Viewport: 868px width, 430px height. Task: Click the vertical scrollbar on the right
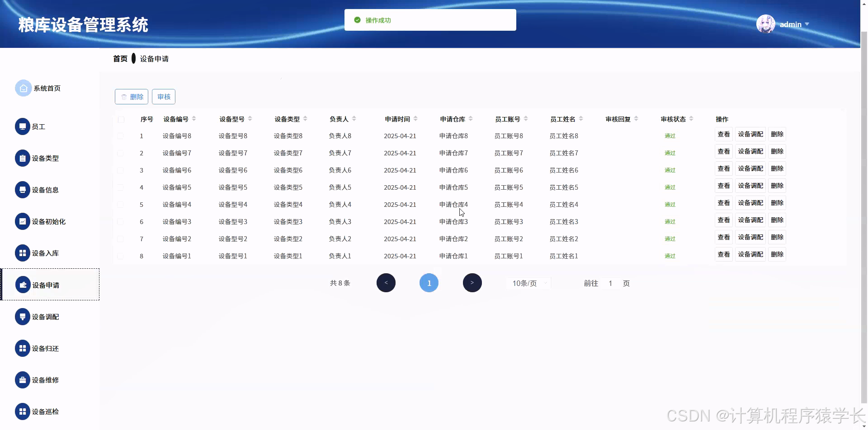pyautogui.click(x=864, y=217)
